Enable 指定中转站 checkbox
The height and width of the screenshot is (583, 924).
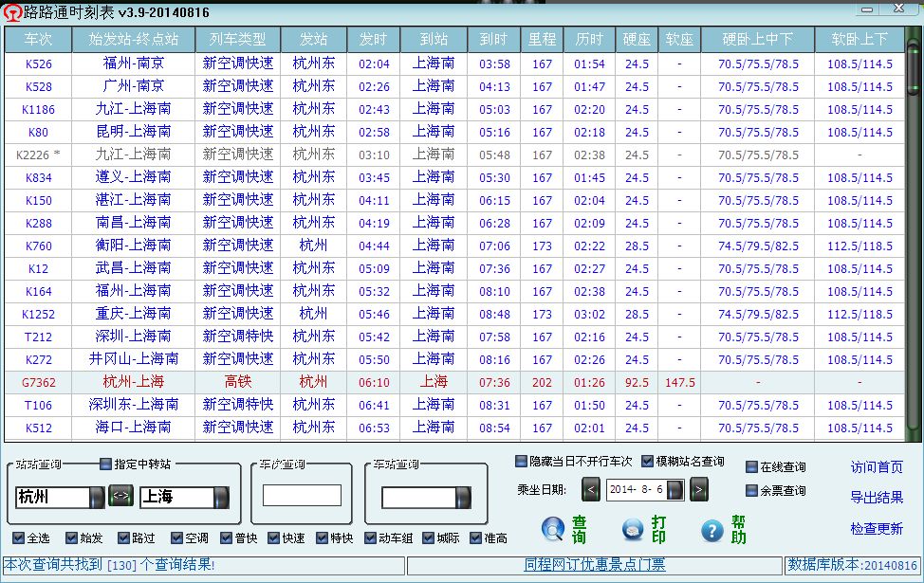pos(105,465)
